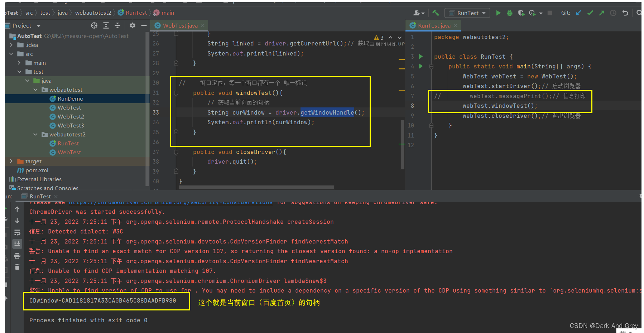
Task: Select RunTest under webautotest2 in the tree
Action: coord(68,143)
